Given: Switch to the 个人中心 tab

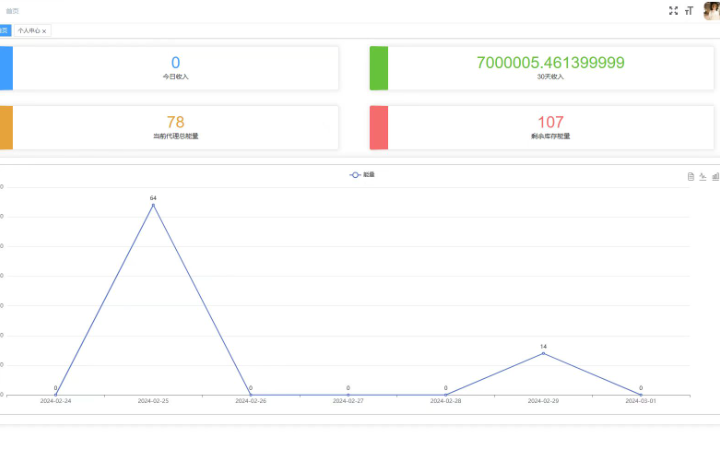Looking at the screenshot, I should 28,31.
